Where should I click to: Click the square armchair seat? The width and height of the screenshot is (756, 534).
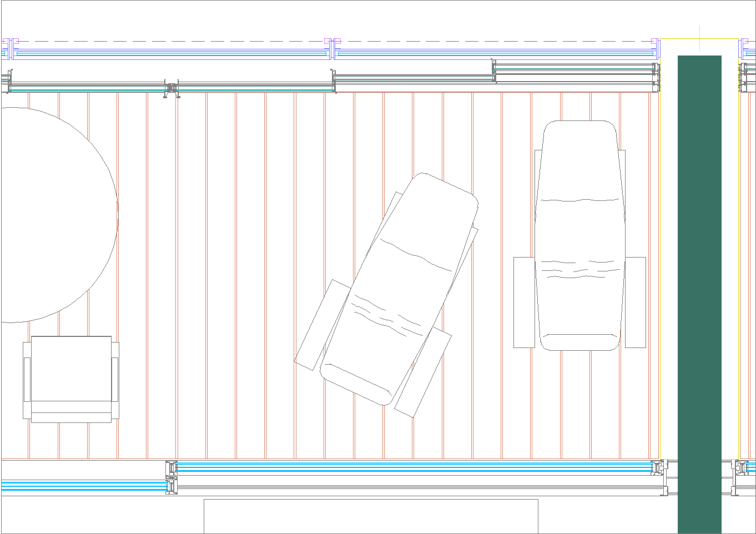tap(71, 369)
